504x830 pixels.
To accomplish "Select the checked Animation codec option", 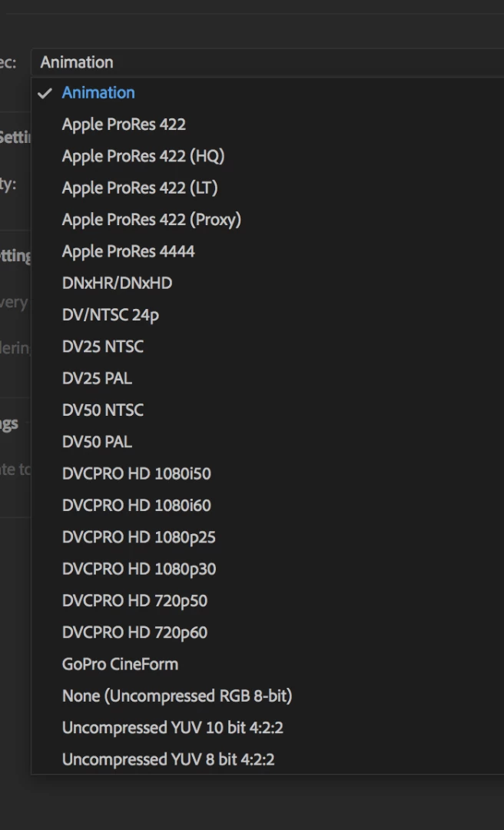I will (x=267, y=93).
